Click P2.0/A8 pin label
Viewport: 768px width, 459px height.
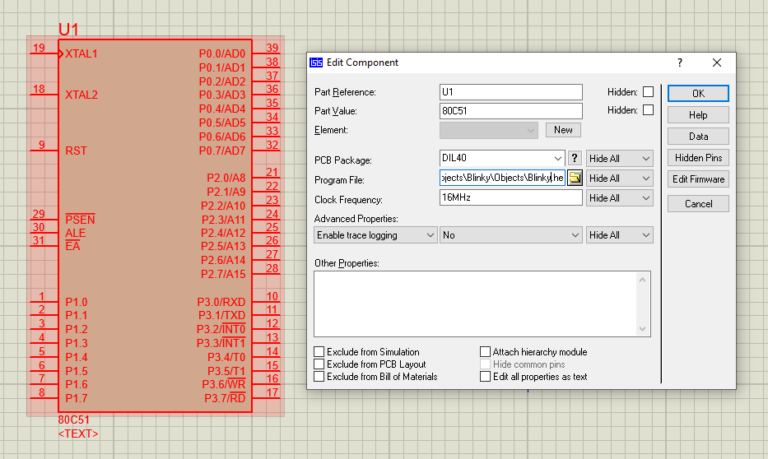click(226, 178)
